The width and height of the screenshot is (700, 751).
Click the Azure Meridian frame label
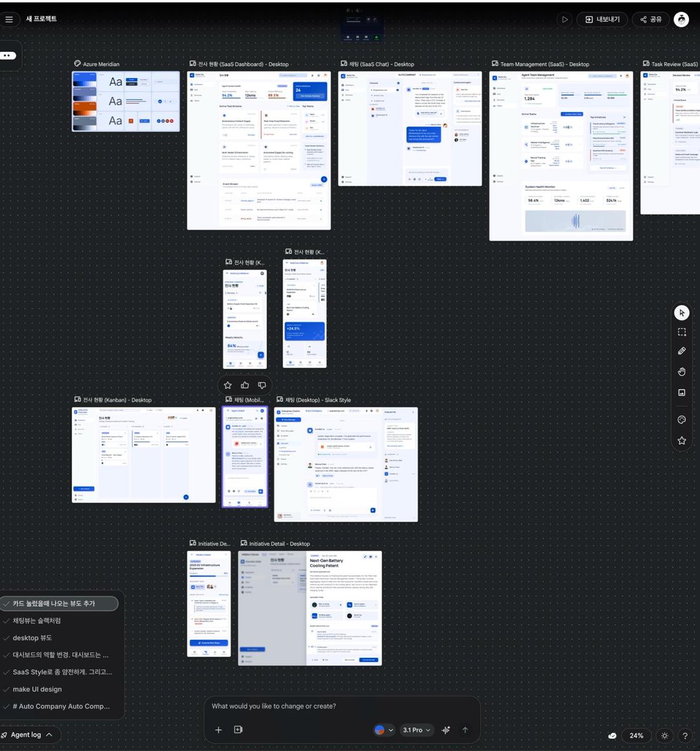tap(96, 64)
